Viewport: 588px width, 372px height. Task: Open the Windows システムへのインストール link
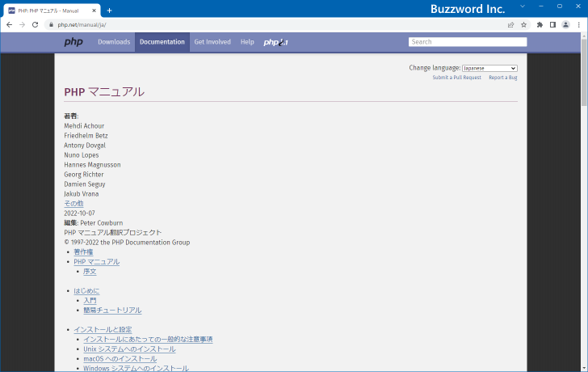click(x=136, y=368)
